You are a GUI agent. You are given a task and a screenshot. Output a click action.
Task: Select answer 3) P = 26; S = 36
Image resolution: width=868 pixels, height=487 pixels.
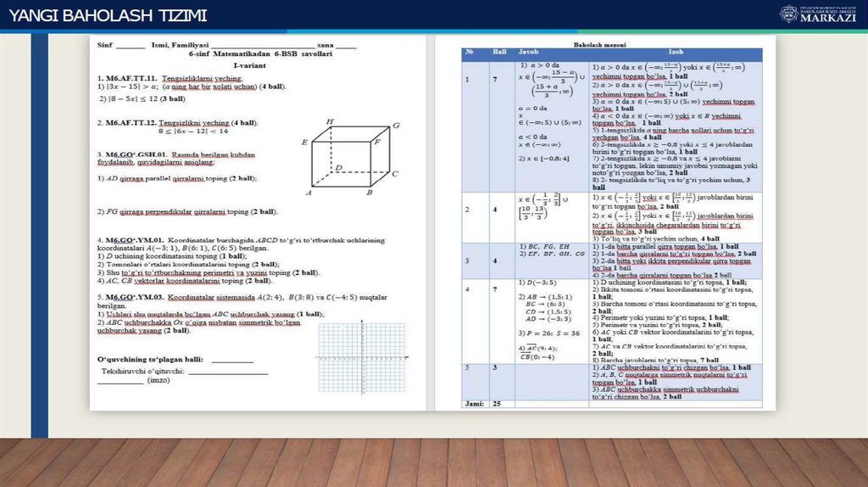coord(548,333)
